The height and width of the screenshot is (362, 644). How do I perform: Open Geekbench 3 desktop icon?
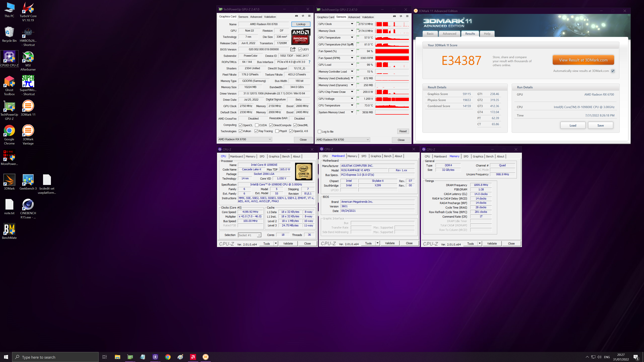28,182
